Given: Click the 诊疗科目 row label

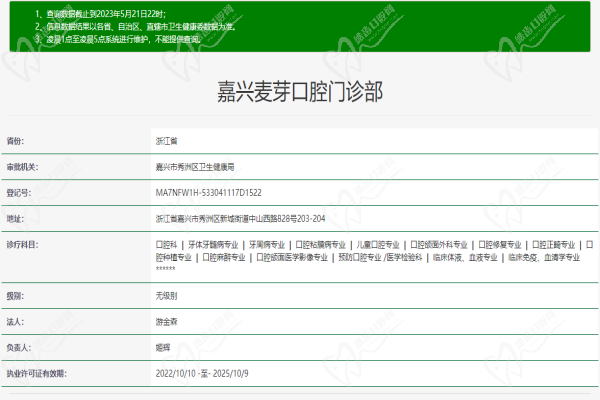Looking at the screenshot, I should tap(21, 243).
